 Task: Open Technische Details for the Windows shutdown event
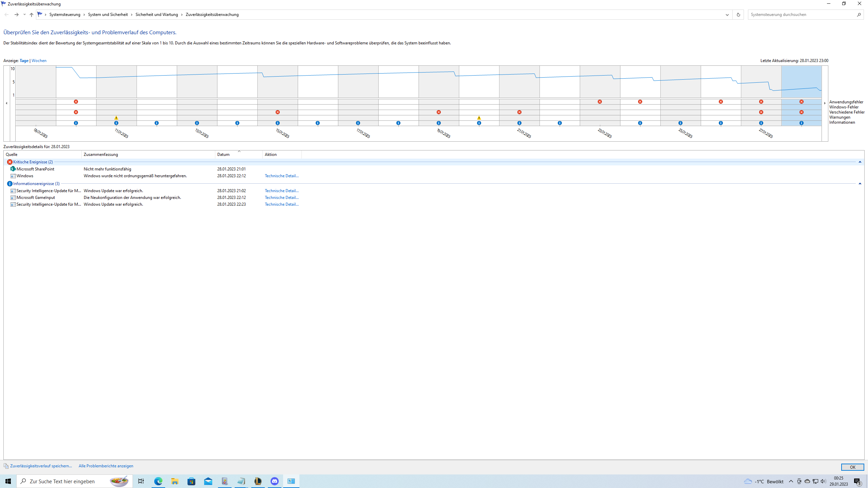281,176
